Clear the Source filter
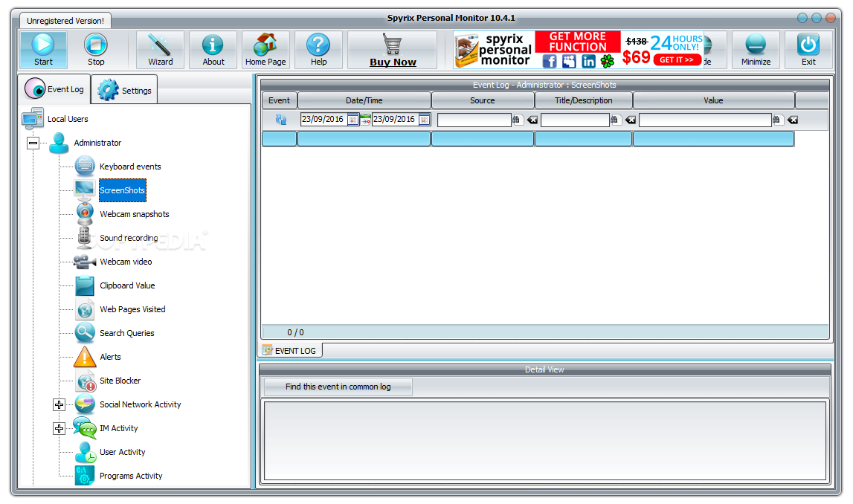This screenshot has height=504, width=853. (x=532, y=120)
